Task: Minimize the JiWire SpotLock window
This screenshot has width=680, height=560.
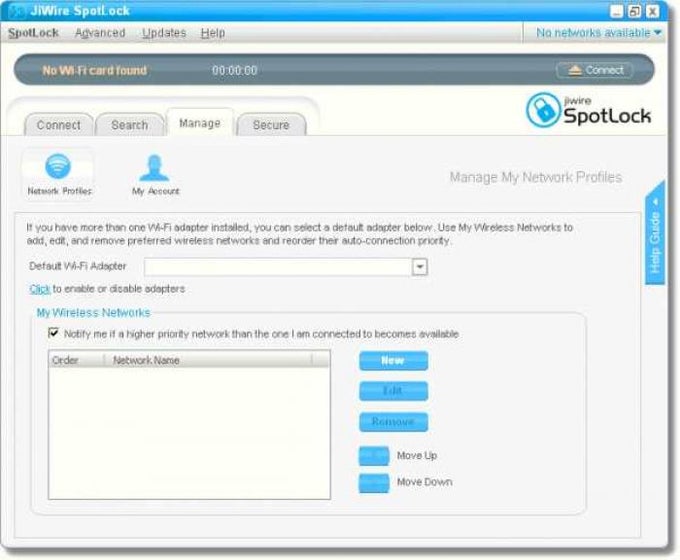Action: point(616,11)
